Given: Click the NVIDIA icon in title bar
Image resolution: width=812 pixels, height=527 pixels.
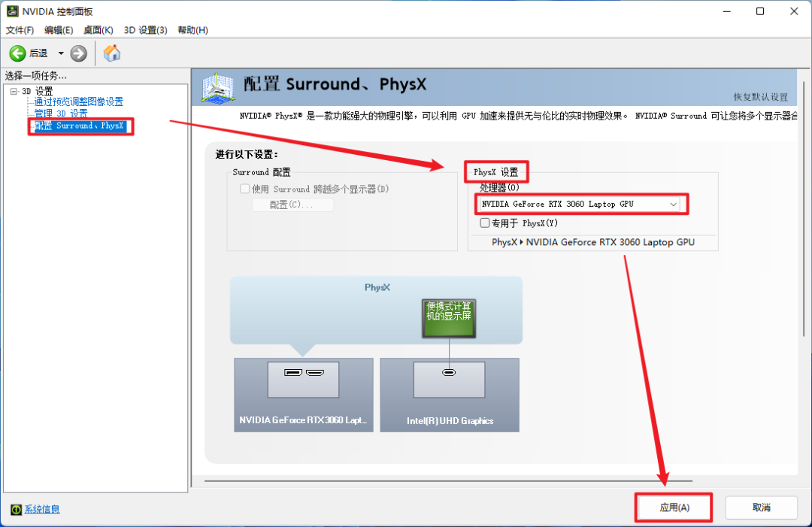Looking at the screenshot, I should pyautogui.click(x=12, y=11).
